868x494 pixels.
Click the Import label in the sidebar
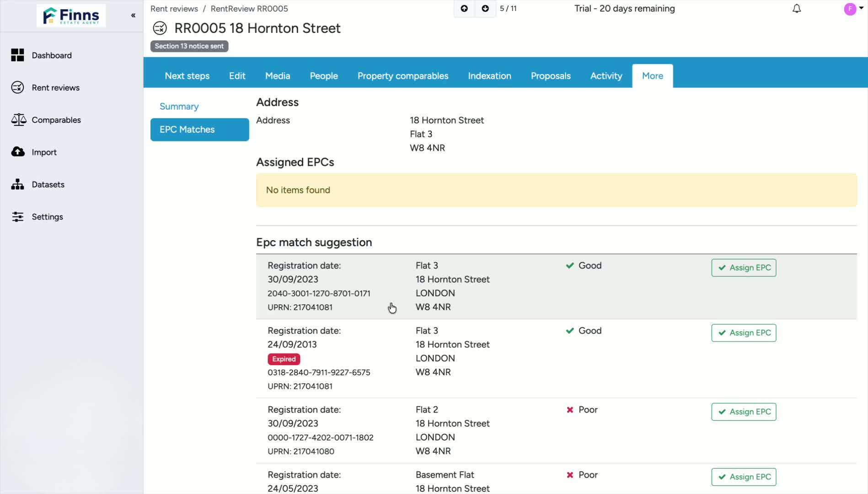(x=44, y=152)
